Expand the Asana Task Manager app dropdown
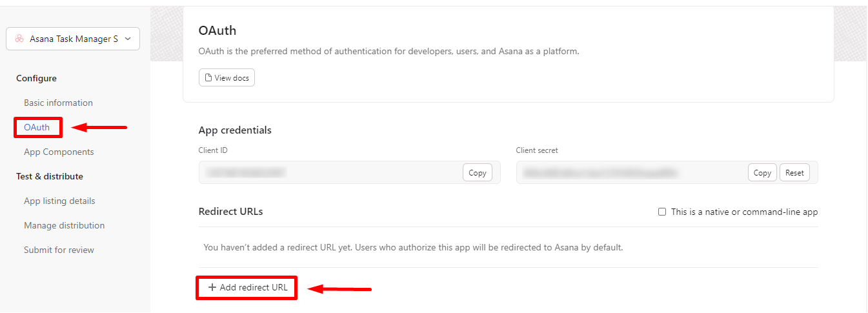The image size is (868, 313). click(73, 39)
